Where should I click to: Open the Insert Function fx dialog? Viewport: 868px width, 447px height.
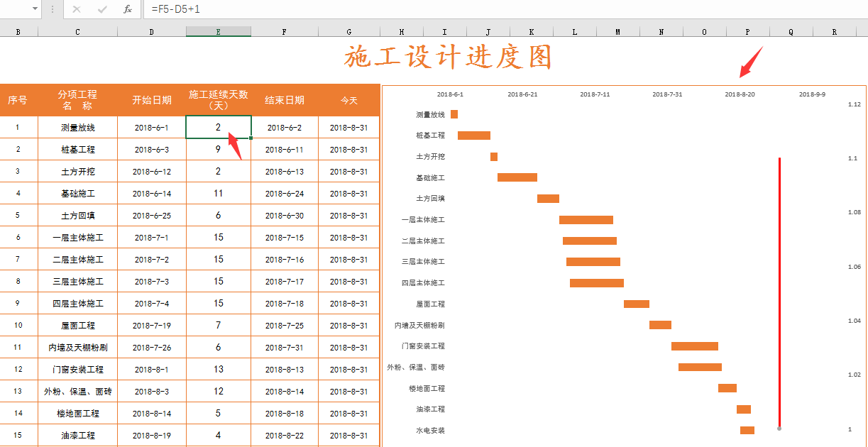(128, 9)
